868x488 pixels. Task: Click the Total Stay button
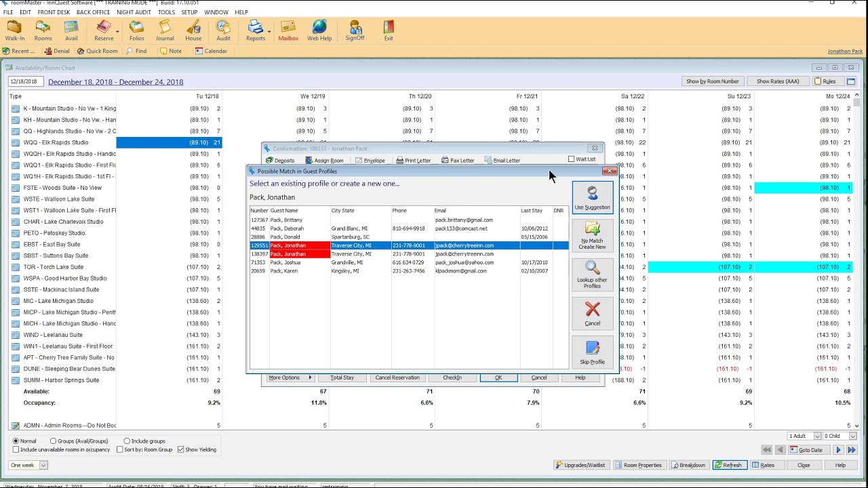tap(342, 378)
